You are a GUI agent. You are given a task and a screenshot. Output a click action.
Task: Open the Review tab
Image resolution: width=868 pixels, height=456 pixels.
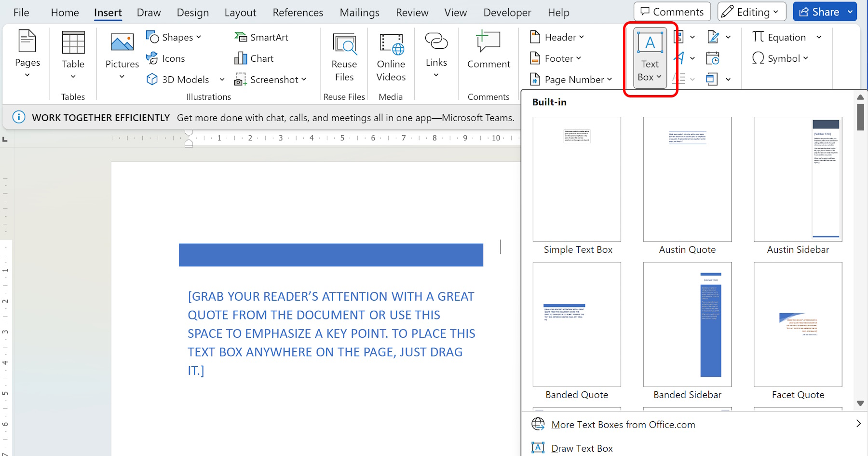[412, 12]
